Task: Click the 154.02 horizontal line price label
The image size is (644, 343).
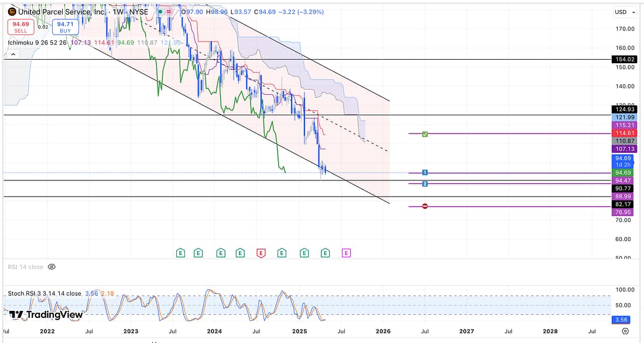Action: [x=622, y=60]
